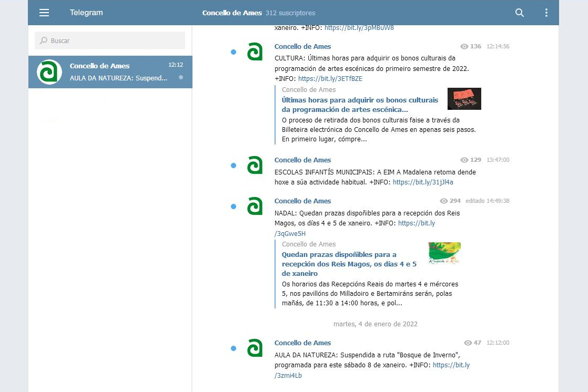The image size is (588, 392).
Task: Open the bit.ly/3ETfBZE link
Action: pos(330,79)
